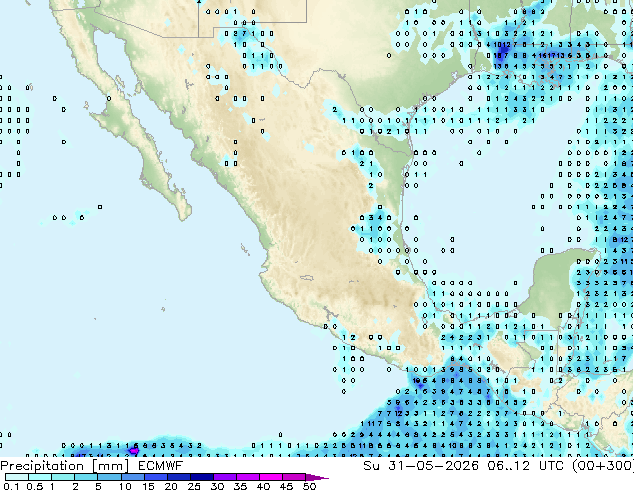This screenshot has height=490, width=634.
Task: Click the 5–10 mm legend color segment
Action: click(110, 477)
